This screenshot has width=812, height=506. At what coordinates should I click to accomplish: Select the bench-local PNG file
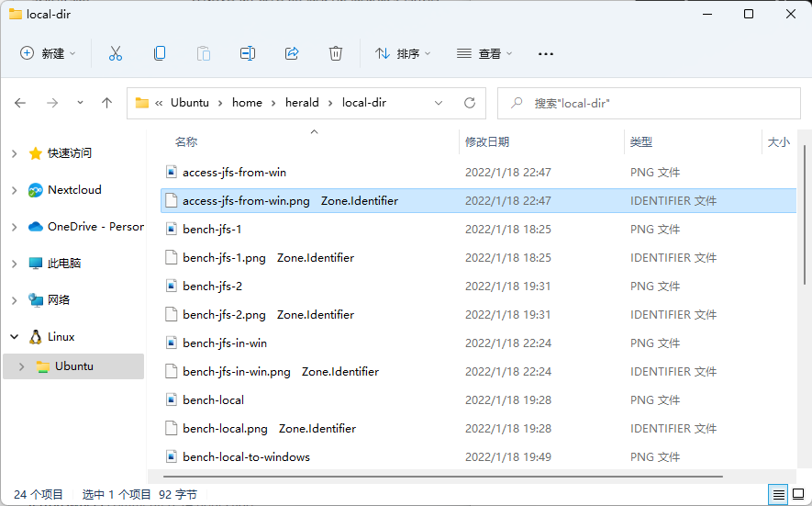[479, 400]
